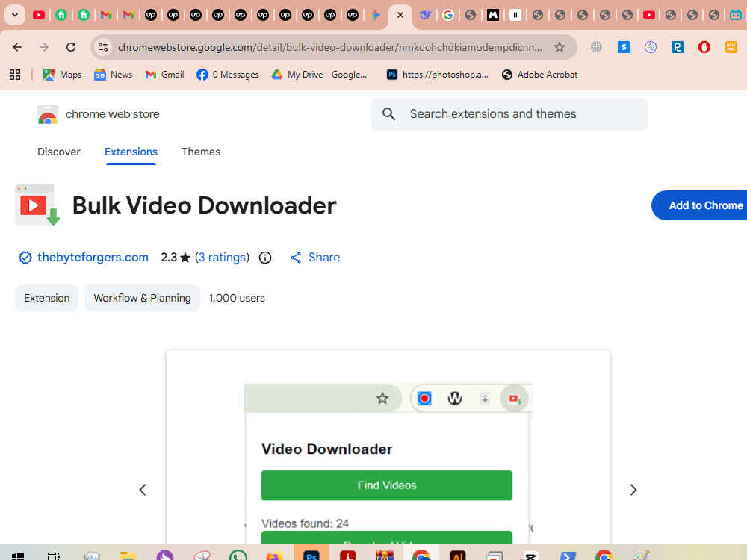Open the grey globe extension icon
This screenshot has height=560, width=747.
596,46
